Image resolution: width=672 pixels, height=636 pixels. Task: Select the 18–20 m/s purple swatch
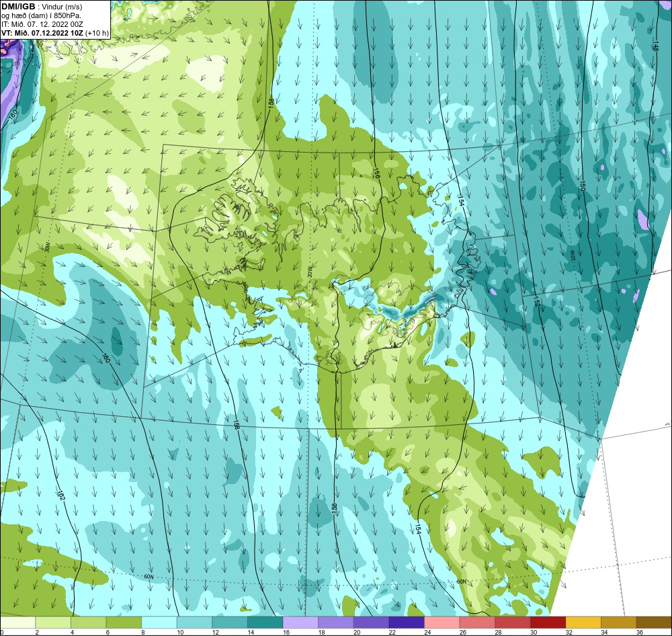(336, 623)
